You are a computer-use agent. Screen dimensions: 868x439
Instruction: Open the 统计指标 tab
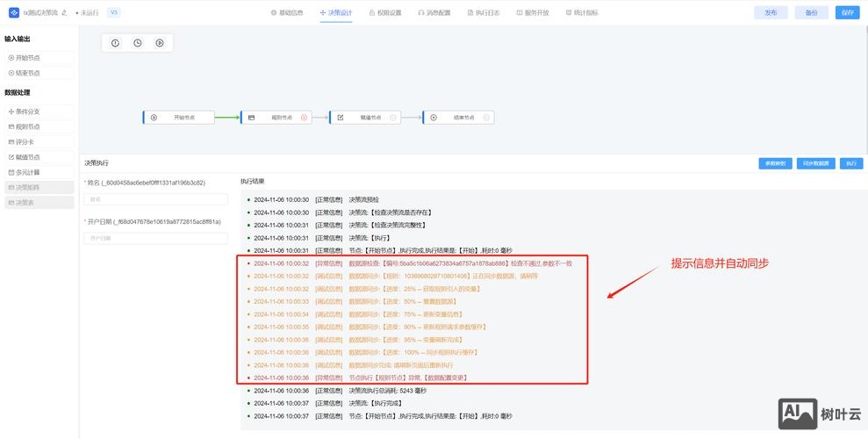coord(582,13)
